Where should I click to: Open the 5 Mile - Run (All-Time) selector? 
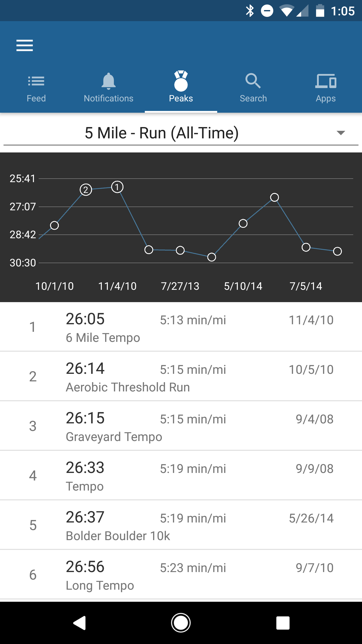click(x=162, y=133)
